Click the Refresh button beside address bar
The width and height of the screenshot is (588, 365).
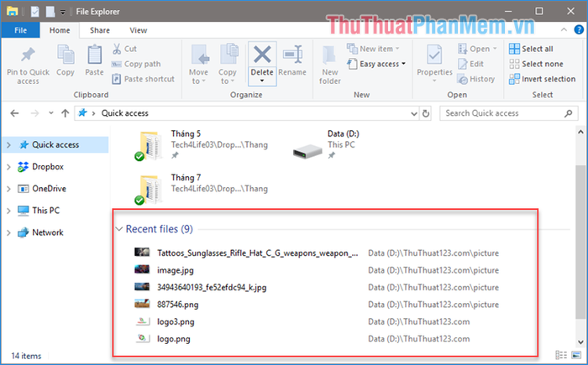[426, 113]
